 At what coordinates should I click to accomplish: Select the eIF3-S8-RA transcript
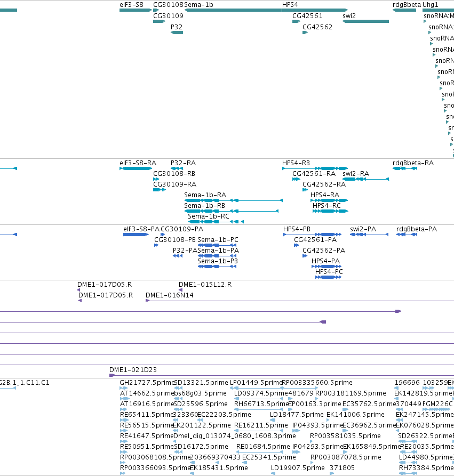click(136, 168)
